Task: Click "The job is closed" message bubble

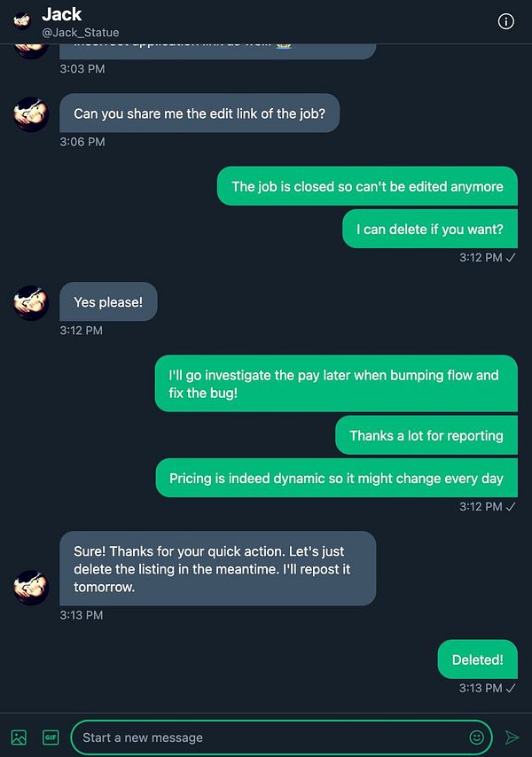Action: (x=367, y=186)
